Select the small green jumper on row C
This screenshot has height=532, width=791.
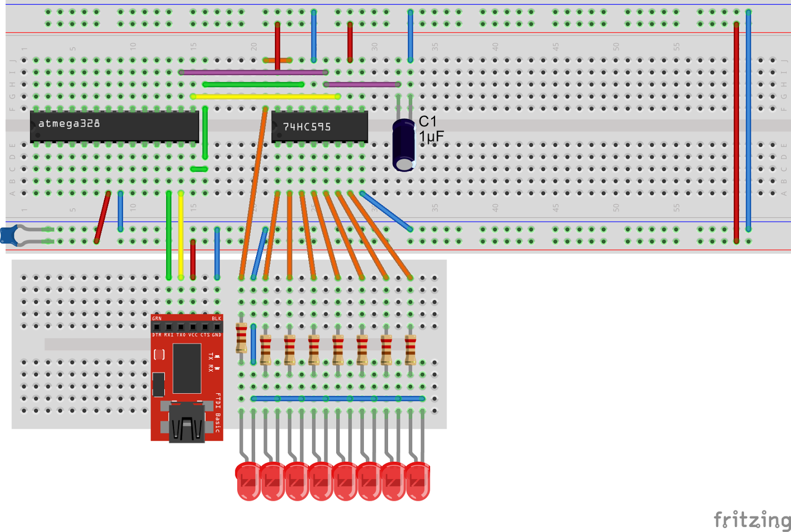(199, 169)
